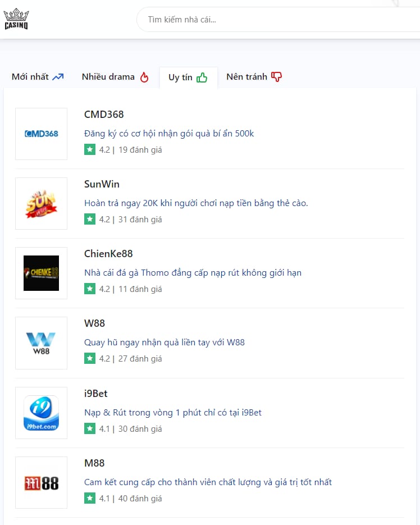Click '40 đánh giá' under M88
Image resolution: width=420 pixels, height=525 pixels.
click(x=140, y=499)
